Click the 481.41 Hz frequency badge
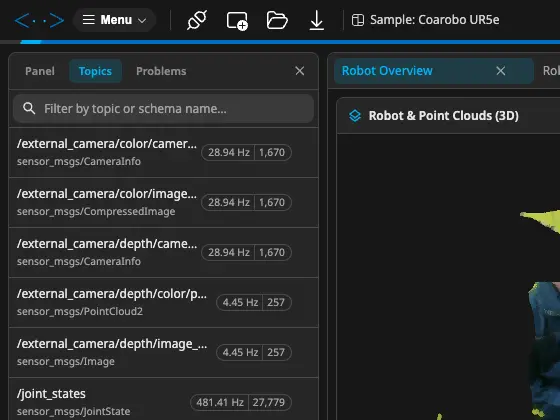 [220, 402]
